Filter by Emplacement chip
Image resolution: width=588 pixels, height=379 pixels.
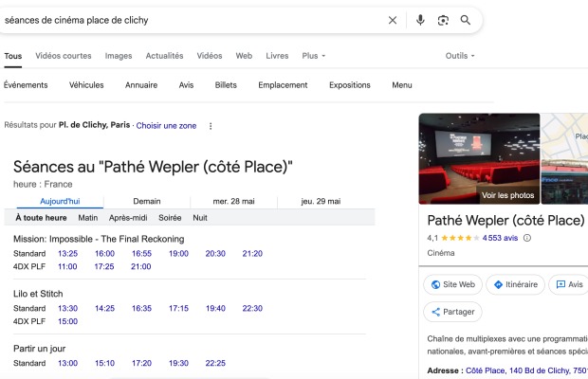point(283,85)
